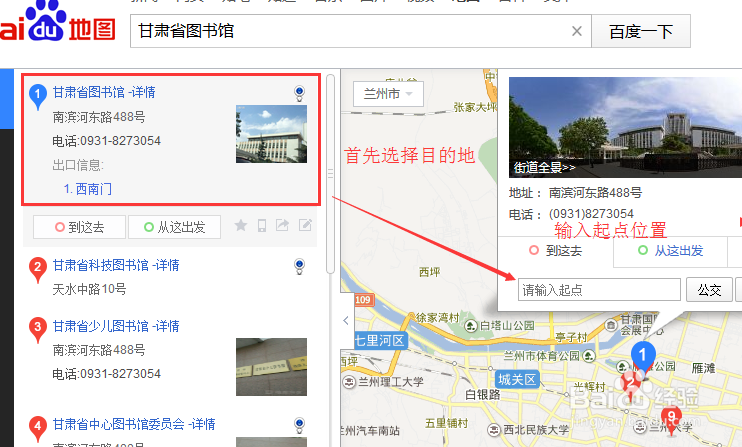Click 五里铺村 label on map

point(446,423)
